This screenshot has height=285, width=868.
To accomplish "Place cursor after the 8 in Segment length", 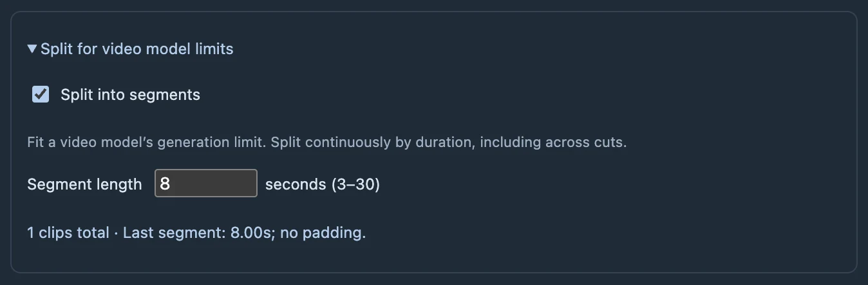I will click(x=171, y=184).
